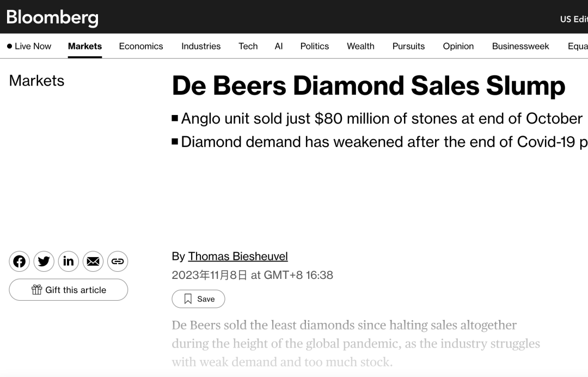The image size is (588, 377).
Task: Share article on Facebook
Action: point(19,262)
